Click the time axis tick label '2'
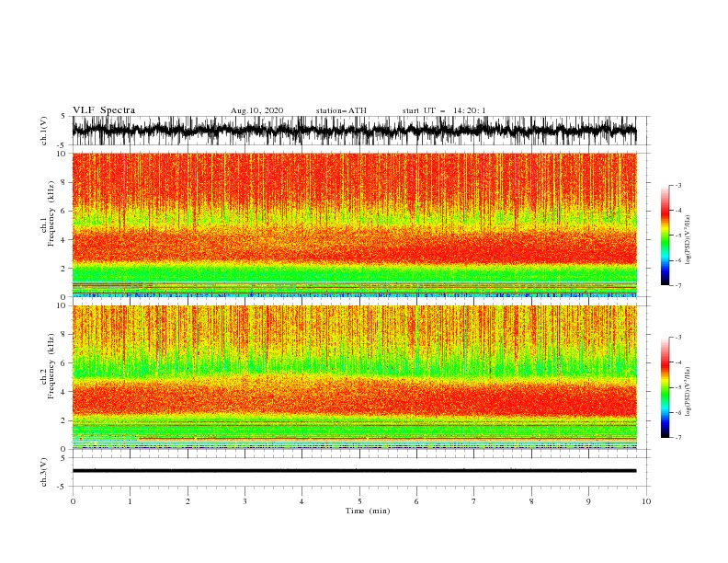This screenshot has width=728, height=563. point(188,501)
